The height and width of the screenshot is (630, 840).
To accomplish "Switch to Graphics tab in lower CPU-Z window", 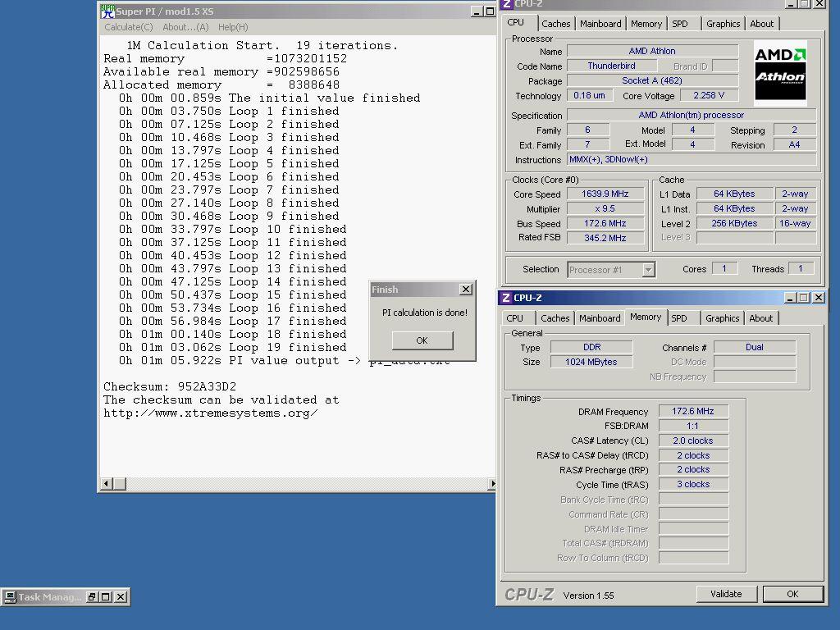I will coord(722,318).
